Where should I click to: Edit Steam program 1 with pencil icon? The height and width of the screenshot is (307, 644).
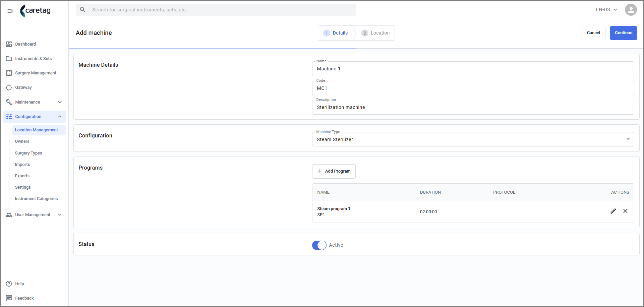coord(613,211)
